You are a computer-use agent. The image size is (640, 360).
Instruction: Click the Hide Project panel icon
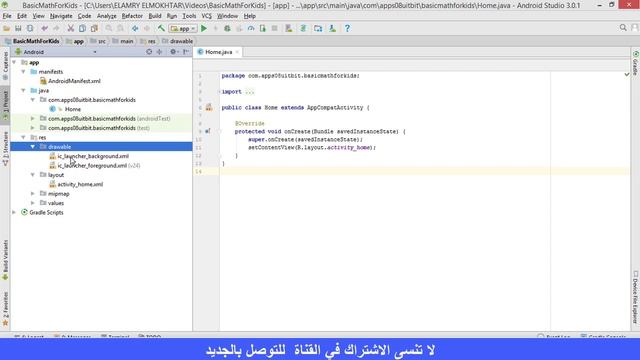[x=186, y=52]
